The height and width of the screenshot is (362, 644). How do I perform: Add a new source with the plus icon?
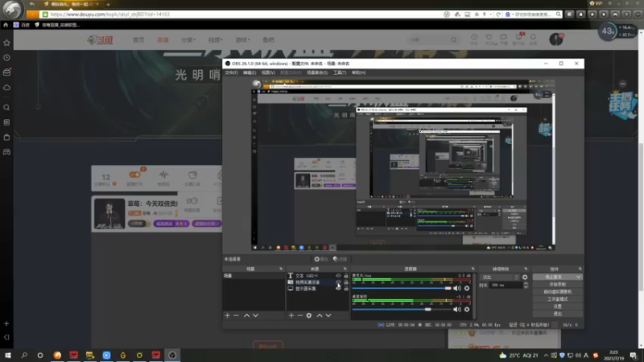click(291, 315)
